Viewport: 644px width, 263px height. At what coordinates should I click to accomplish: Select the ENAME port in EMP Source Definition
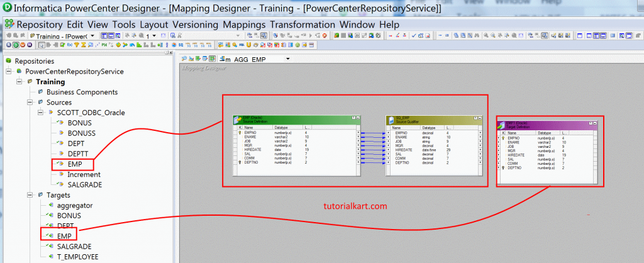[250, 137]
